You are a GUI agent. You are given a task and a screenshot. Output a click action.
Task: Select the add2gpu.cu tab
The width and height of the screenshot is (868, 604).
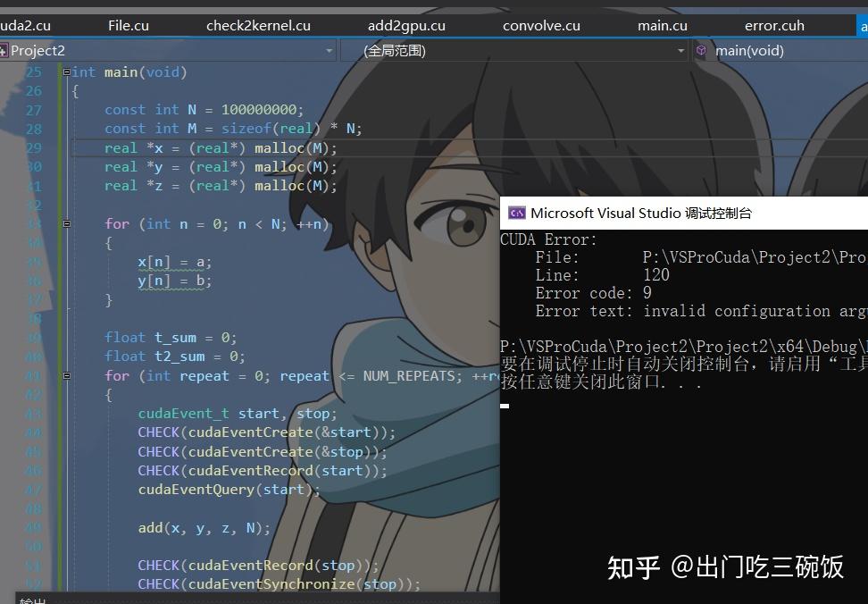(x=406, y=25)
